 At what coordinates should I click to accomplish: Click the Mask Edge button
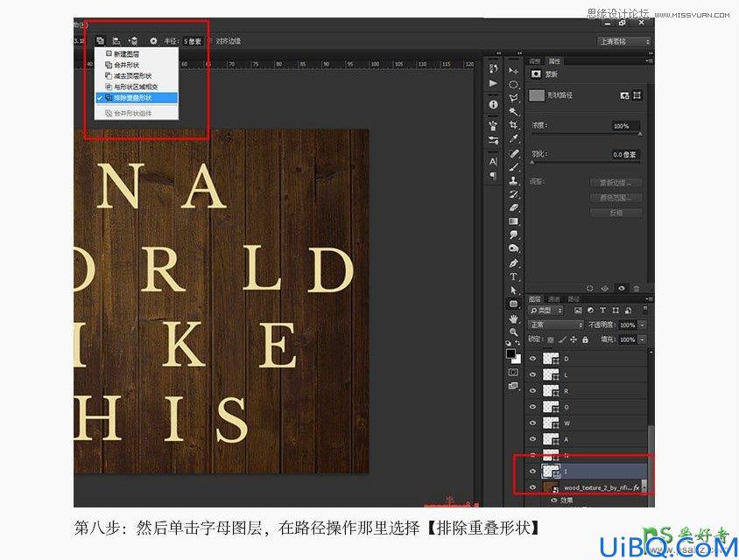[x=616, y=183]
